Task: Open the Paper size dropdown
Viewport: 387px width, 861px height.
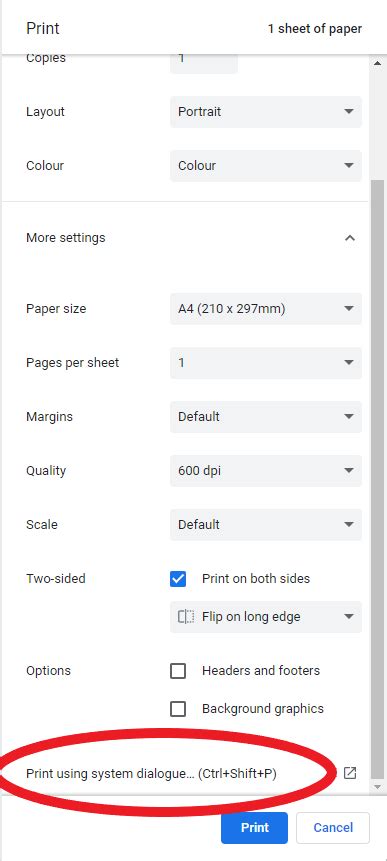Action: 266,309
